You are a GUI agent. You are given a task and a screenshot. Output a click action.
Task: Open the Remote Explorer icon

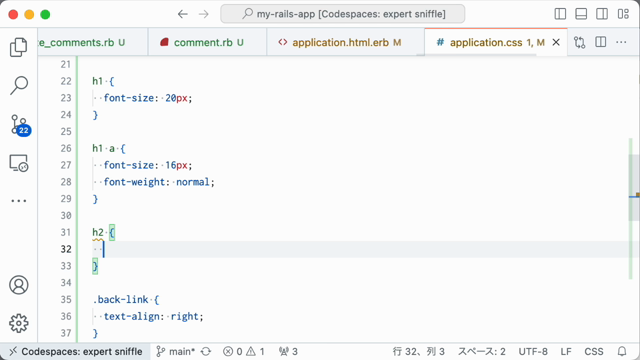pyautogui.click(x=18, y=163)
